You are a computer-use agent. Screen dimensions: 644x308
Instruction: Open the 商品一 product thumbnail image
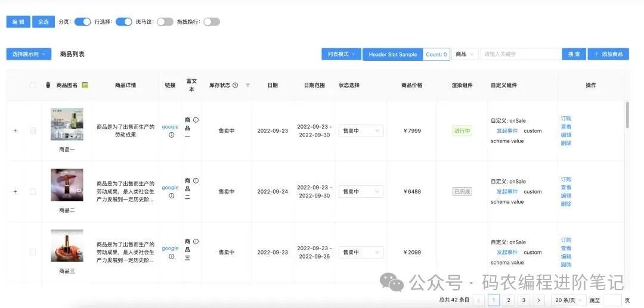tap(67, 125)
